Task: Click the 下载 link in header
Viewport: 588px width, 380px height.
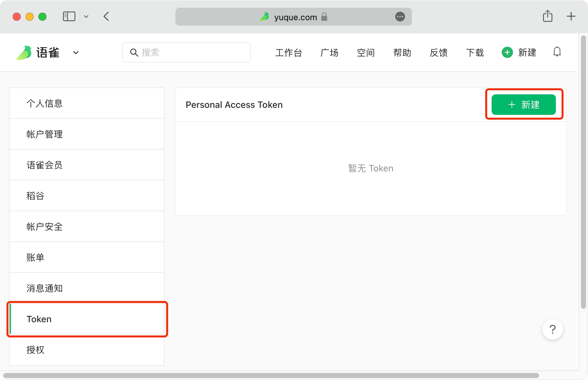Action: pos(475,53)
